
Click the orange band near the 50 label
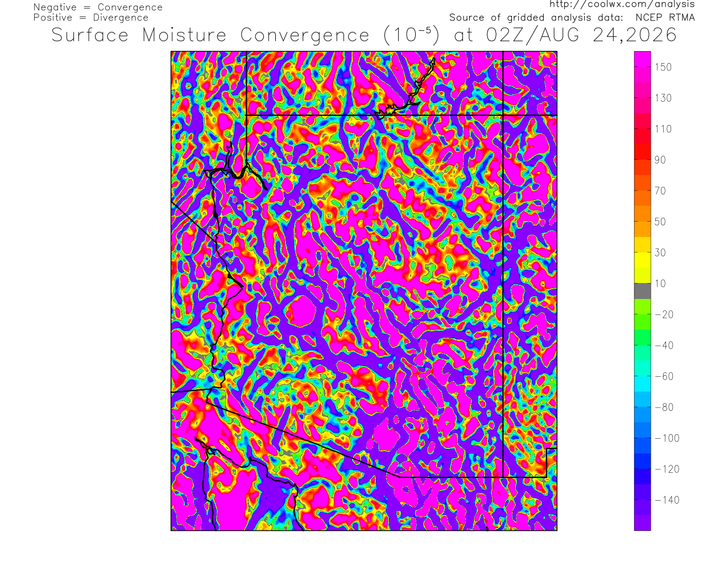point(643,230)
